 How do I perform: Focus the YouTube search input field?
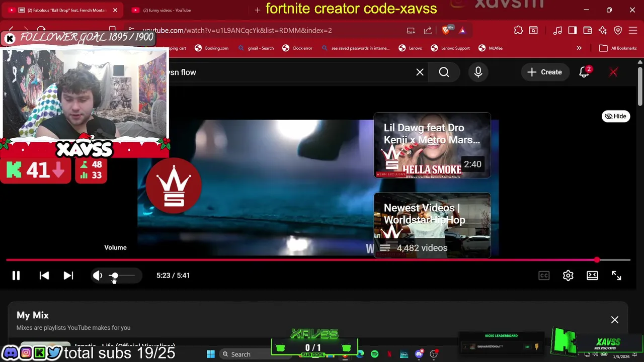pyautogui.click(x=289, y=72)
